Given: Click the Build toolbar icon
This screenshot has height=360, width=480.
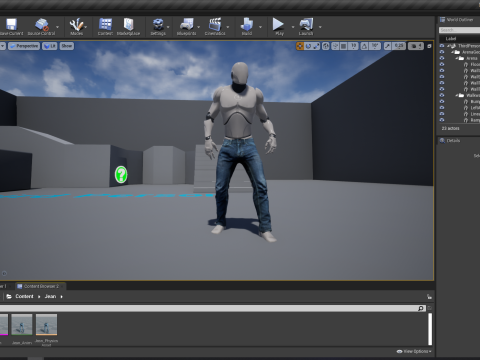Looking at the screenshot, I should [x=247, y=27].
